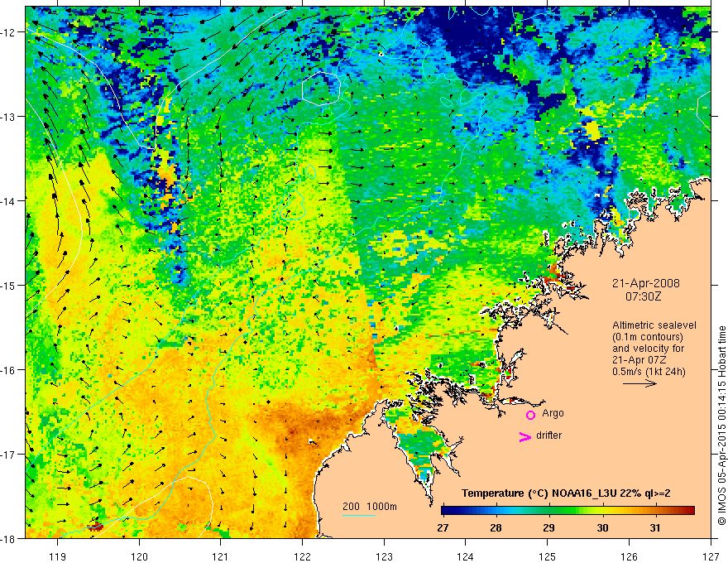Click longitude label 126 on bottom axis
This screenshot has height=563, width=728.
(629, 556)
